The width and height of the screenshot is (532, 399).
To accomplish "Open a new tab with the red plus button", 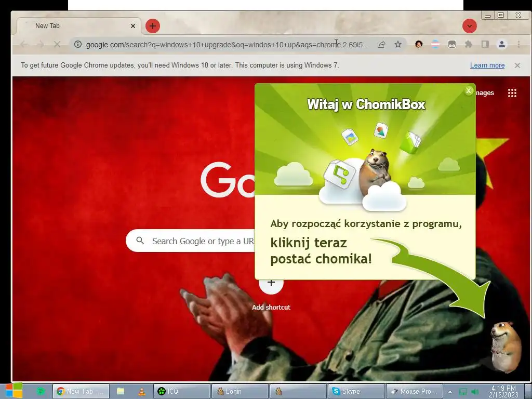I will (153, 26).
